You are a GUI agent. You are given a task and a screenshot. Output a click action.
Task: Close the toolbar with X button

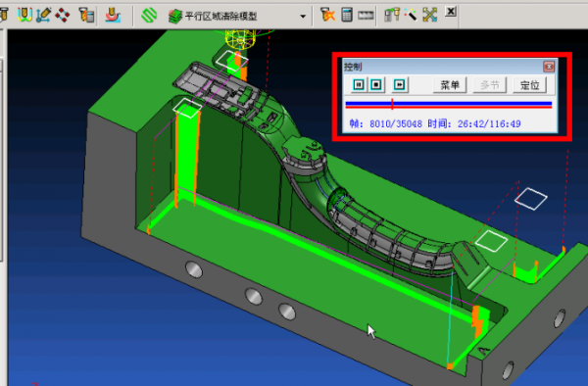(451, 12)
